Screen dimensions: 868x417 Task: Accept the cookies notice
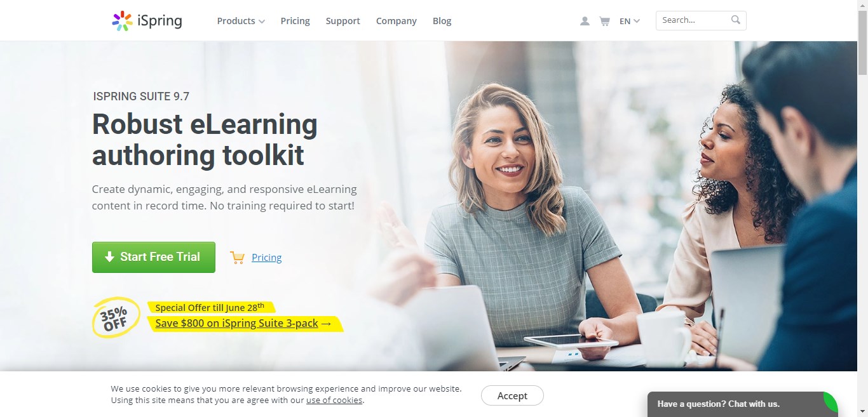[x=512, y=395]
